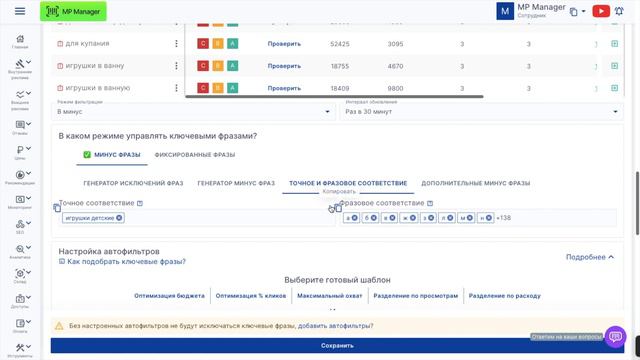The width and height of the screenshot is (640, 360).
Task: Expand the Рекомендации sidebar chevron
Action: pos(28,173)
